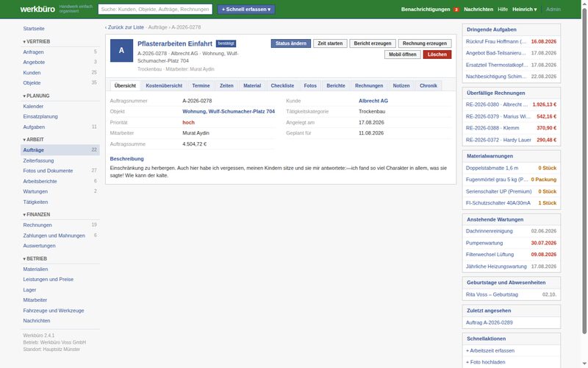Open the Material tab
Viewport: 588px width, 368px height.
(x=252, y=85)
